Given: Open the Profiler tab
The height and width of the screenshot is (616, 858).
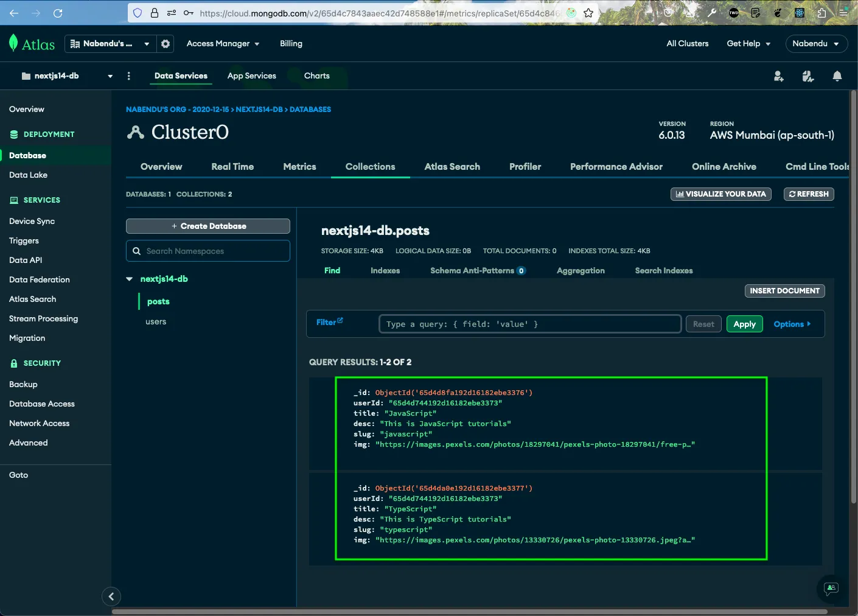Looking at the screenshot, I should (x=525, y=167).
